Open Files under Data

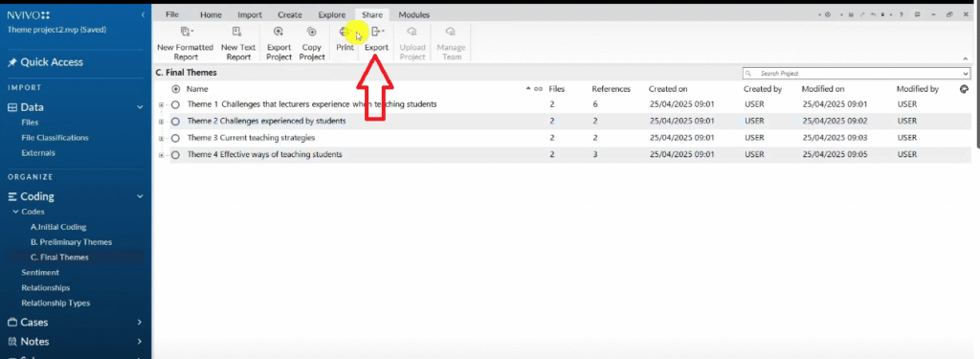tap(30, 123)
